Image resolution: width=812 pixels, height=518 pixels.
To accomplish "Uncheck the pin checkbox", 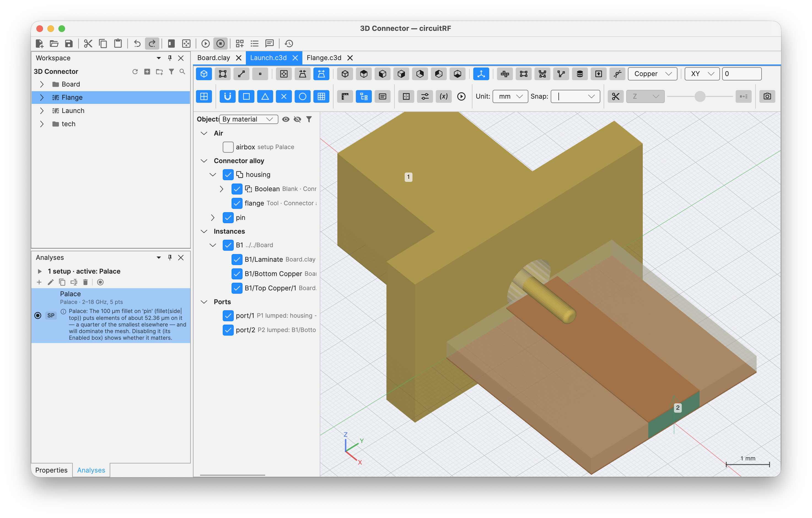I will (x=228, y=217).
